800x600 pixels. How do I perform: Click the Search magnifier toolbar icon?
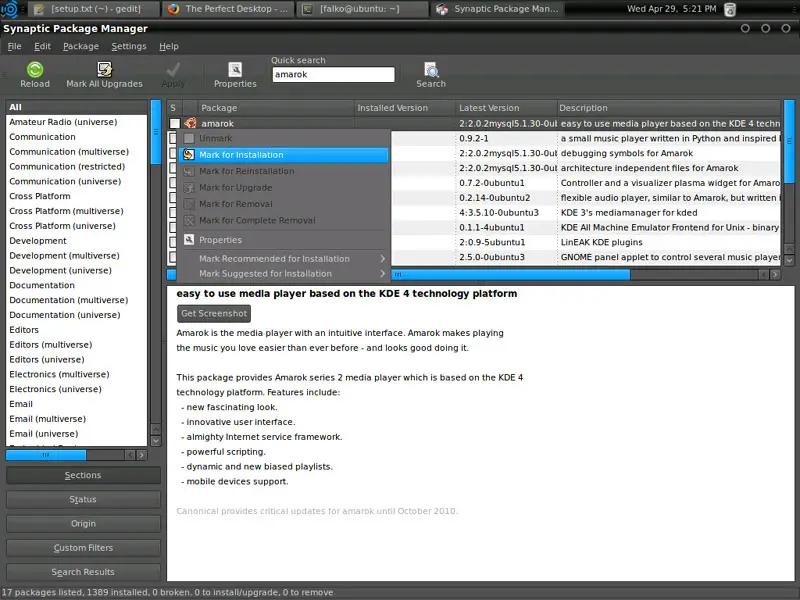click(431, 69)
